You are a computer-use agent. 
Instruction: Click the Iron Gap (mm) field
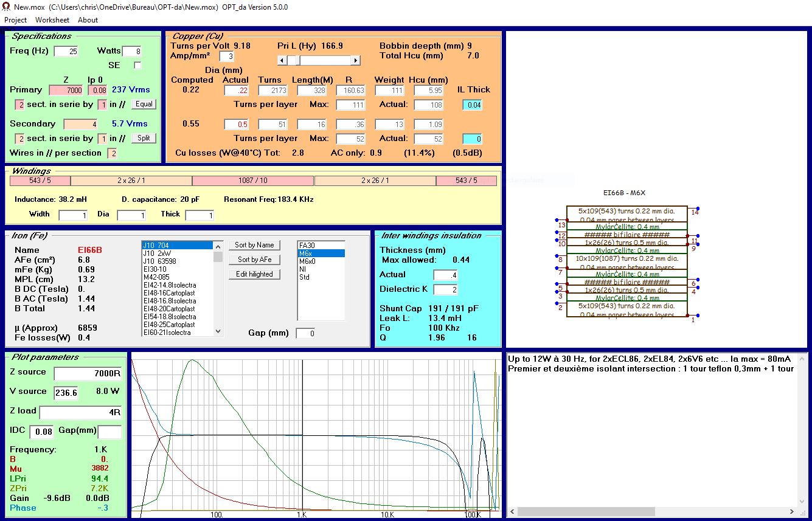point(306,333)
